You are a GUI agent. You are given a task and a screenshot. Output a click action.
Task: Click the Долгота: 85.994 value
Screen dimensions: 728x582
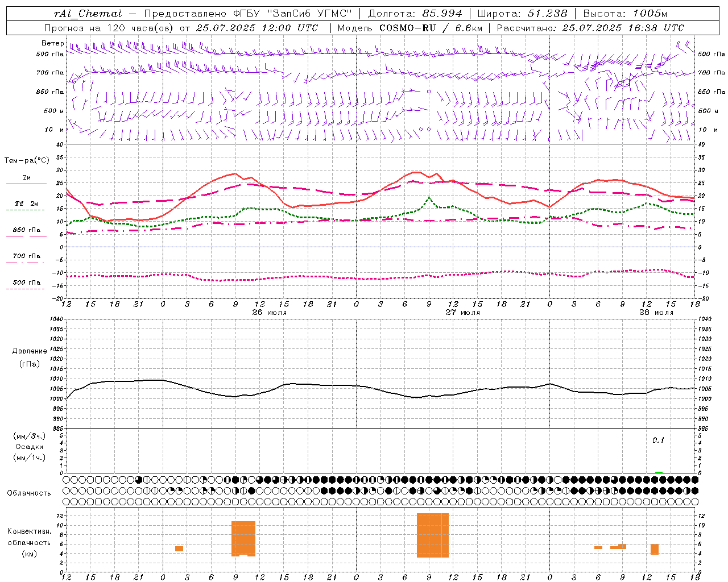pos(415,14)
